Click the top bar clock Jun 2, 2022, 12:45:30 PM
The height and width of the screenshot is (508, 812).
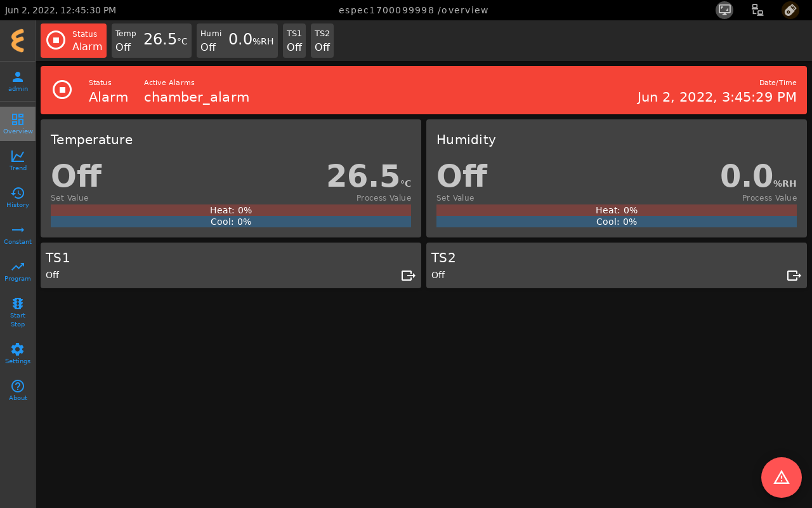(x=60, y=10)
